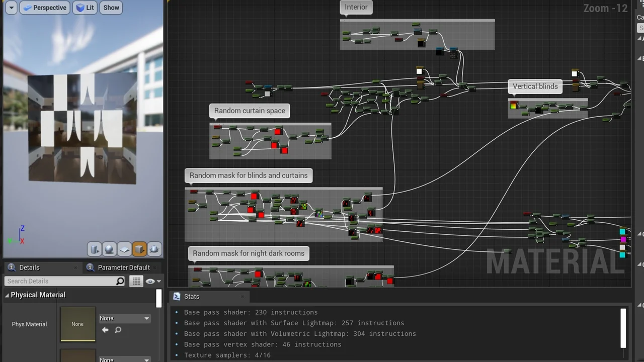Select the sphere preview mesh

(x=109, y=249)
